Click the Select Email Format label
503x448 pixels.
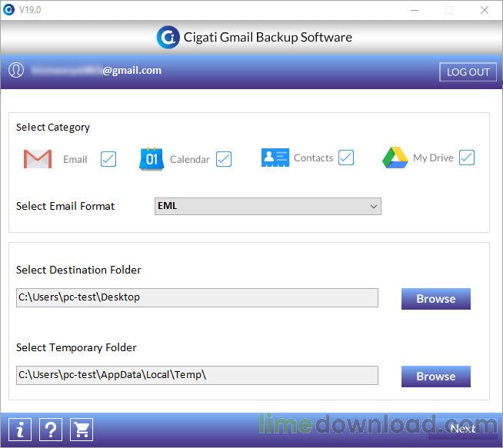(x=65, y=206)
